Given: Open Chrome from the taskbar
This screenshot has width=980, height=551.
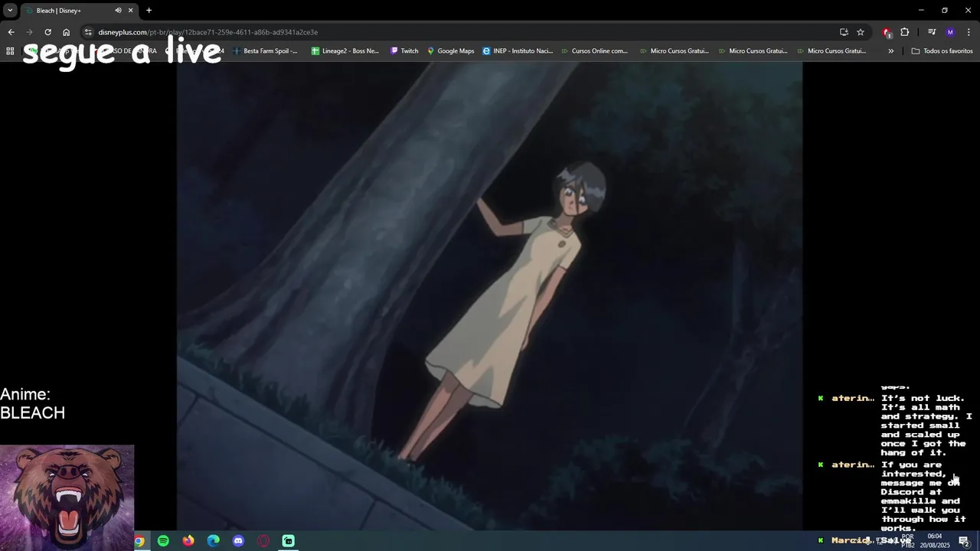Looking at the screenshot, I should click(139, 541).
